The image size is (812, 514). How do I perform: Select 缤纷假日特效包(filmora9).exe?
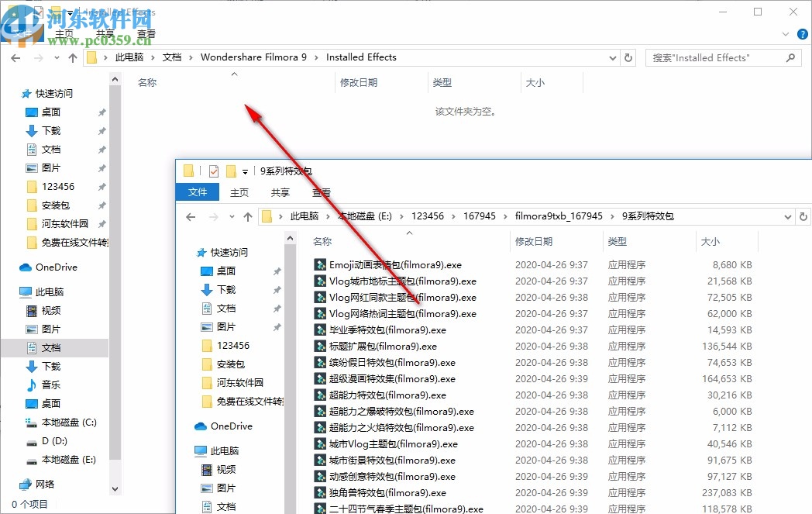tap(384, 363)
